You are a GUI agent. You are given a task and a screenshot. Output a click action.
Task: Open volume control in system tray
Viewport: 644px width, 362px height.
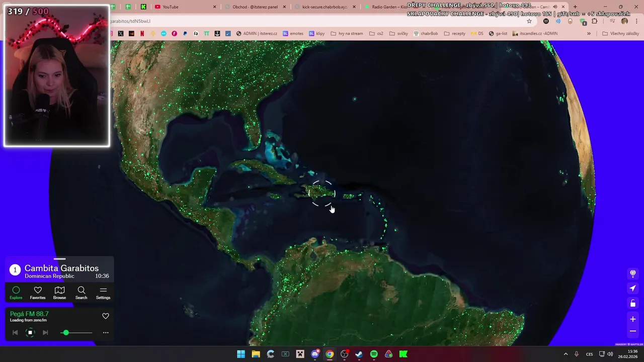point(610,354)
